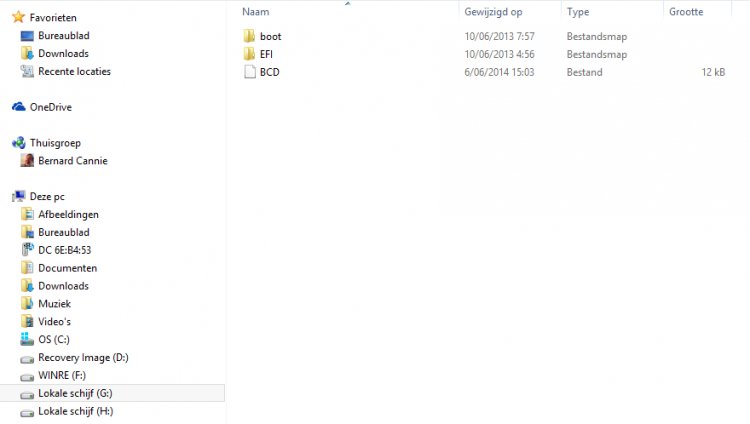
Task: Click the EFI folder icon
Action: click(x=249, y=54)
